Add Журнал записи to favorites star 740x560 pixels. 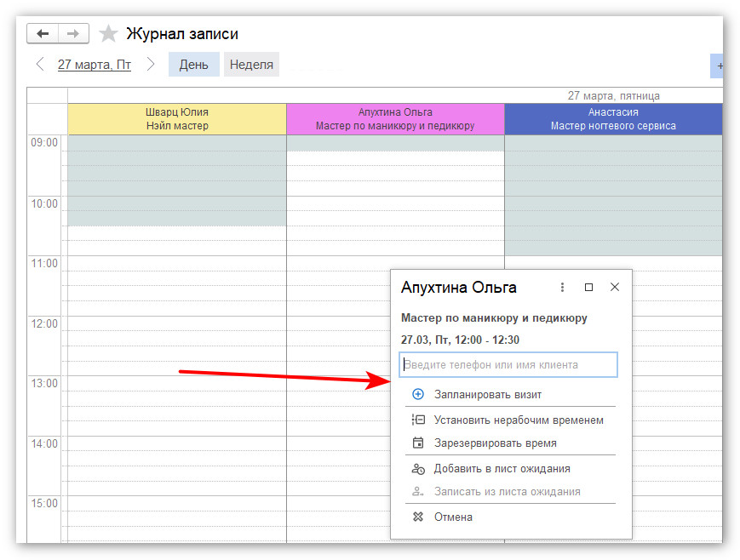pos(108,33)
